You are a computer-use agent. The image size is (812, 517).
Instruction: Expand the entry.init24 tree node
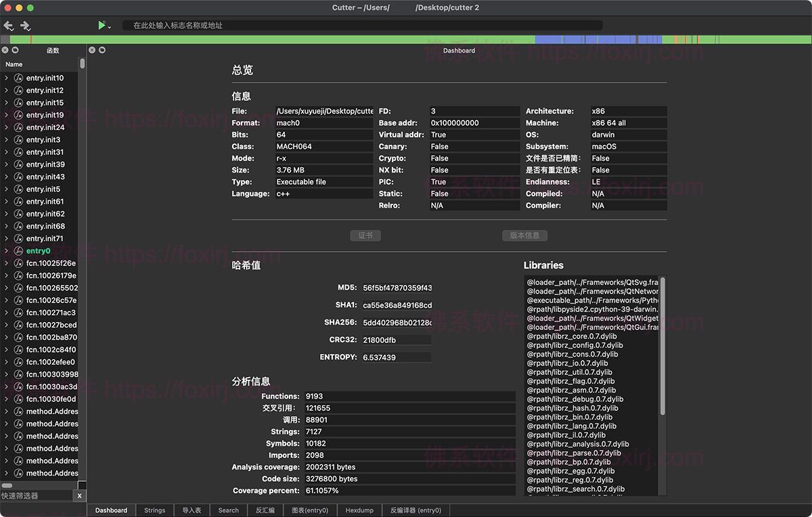(x=6, y=127)
